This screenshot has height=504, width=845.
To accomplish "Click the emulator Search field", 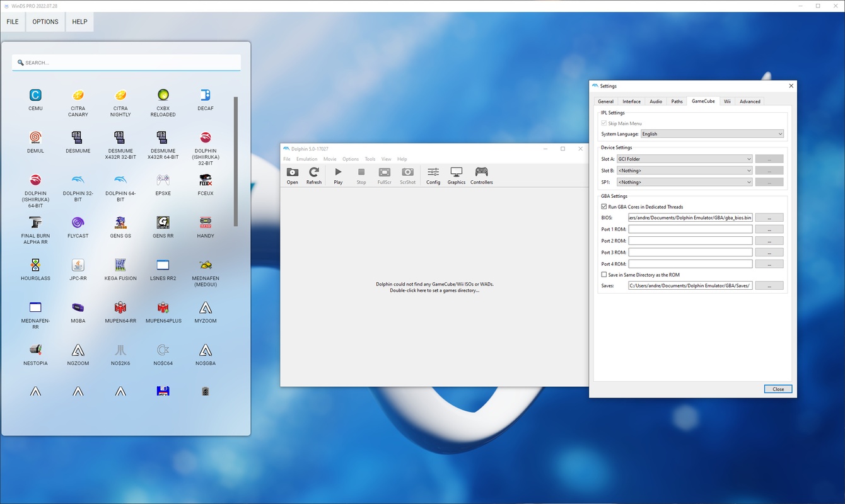I will (x=126, y=63).
